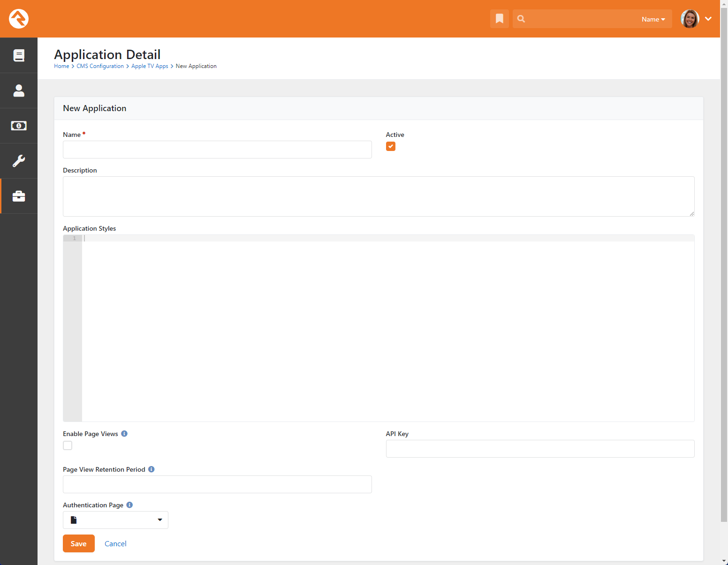Open the wrench Tools sidebar icon
This screenshot has width=728, height=565.
(x=19, y=161)
